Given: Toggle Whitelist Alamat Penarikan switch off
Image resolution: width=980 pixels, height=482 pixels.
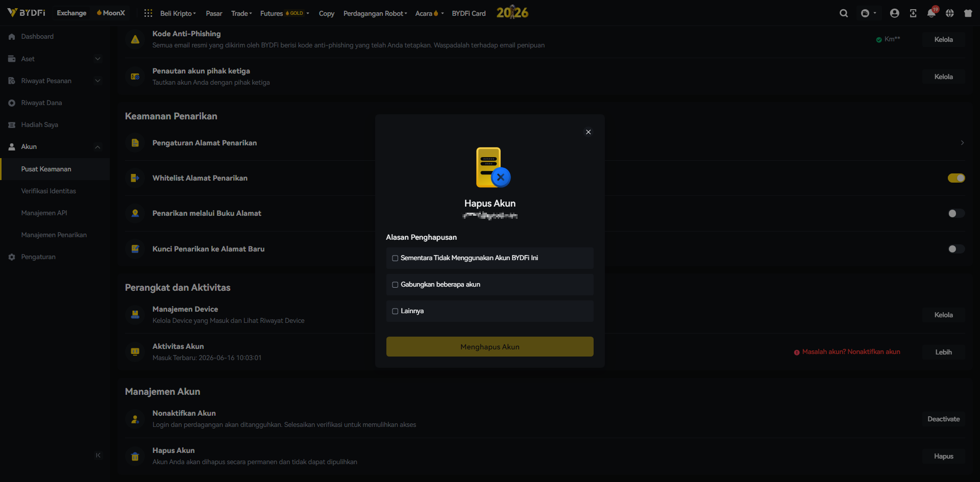Looking at the screenshot, I should pos(956,178).
